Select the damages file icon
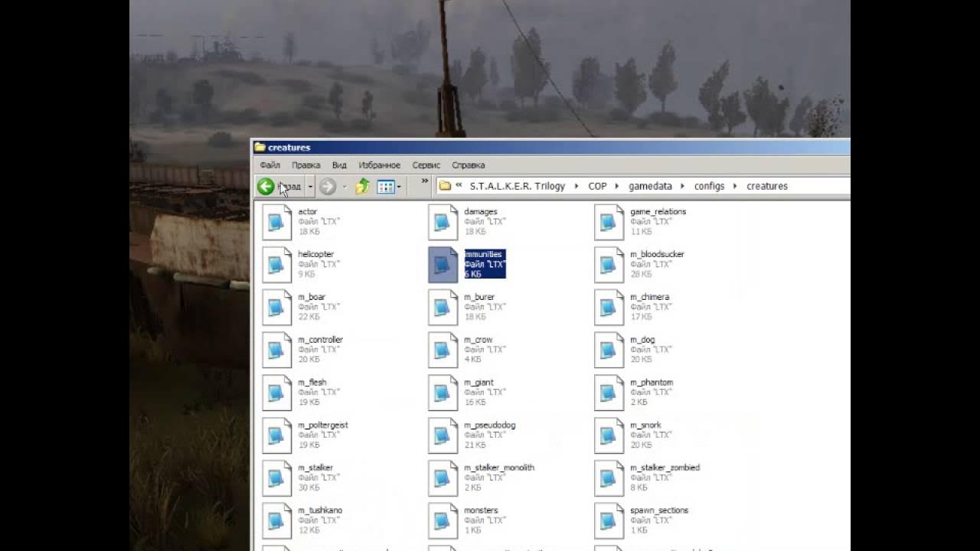 (x=443, y=222)
